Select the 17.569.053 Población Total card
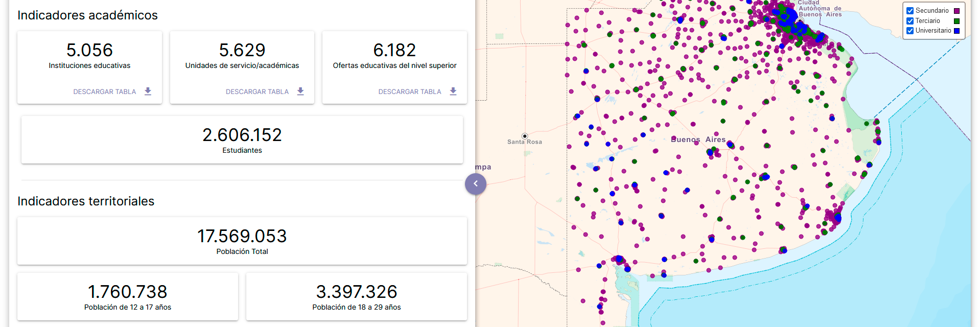This screenshot has height=327, width=980. pos(242,241)
